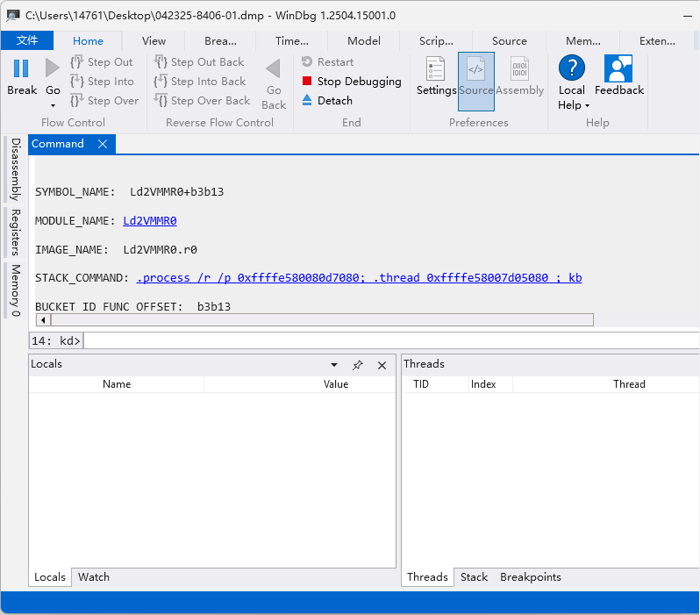Open Locals panel options dropdown arrow
This screenshot has height=615, width=700.
pos(334,365)
